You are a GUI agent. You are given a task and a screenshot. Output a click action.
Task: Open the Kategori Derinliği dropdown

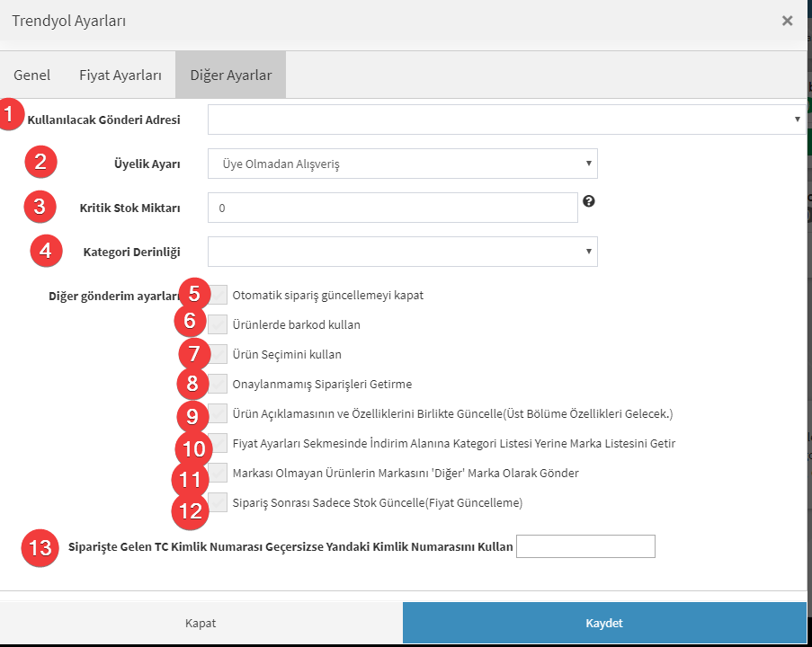point(403,252)
